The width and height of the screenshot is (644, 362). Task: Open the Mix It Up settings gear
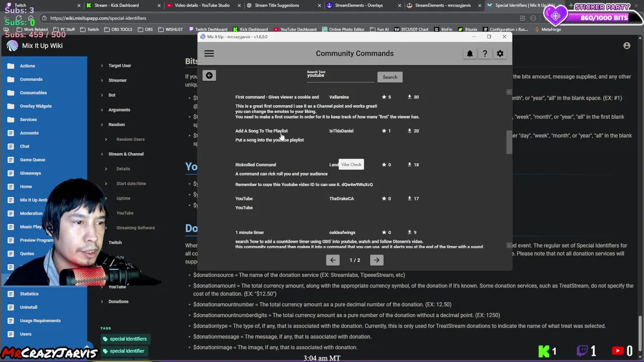pyautogui.click(x=500, y=53)
